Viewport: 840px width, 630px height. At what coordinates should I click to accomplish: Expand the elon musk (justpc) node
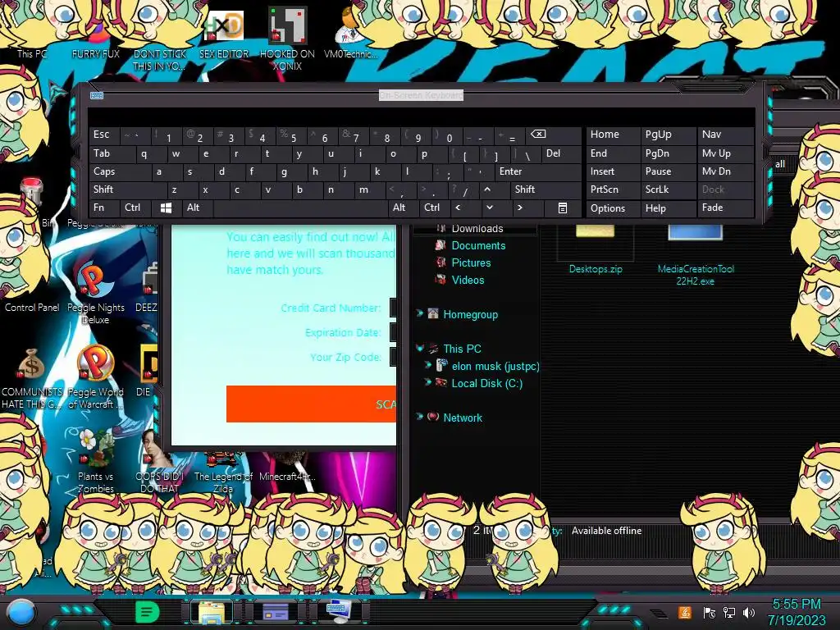click(428, 365)
